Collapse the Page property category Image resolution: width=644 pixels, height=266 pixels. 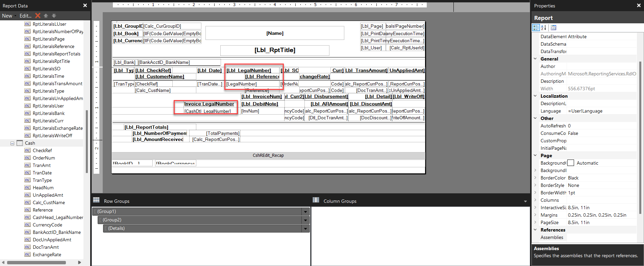535,155
